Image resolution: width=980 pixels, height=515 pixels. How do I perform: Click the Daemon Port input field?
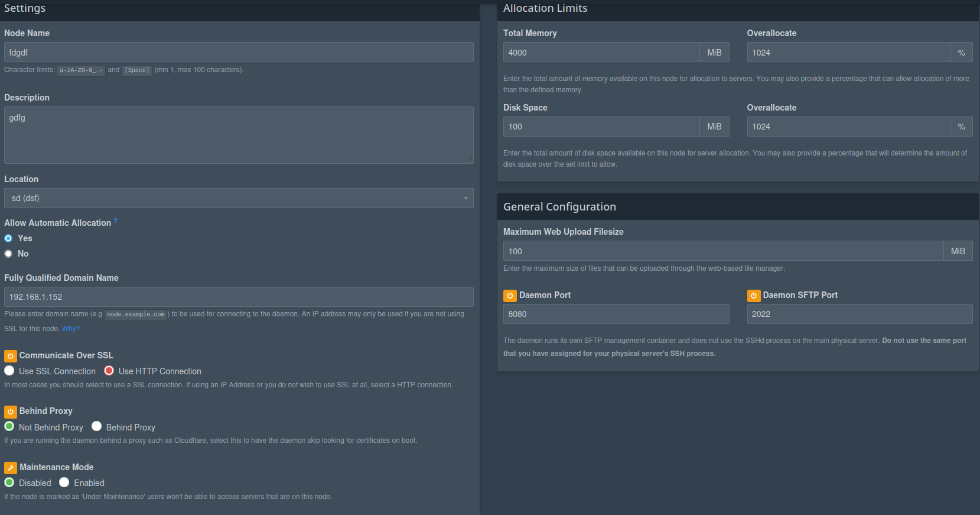[x=616, y=314]
